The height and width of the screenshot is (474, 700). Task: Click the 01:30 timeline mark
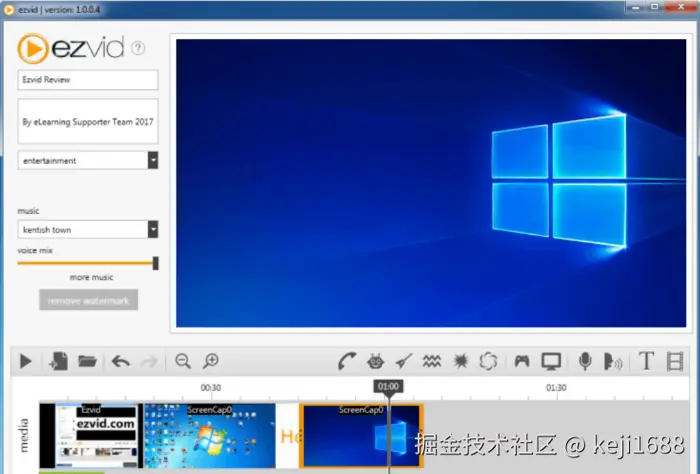[556, 387]
